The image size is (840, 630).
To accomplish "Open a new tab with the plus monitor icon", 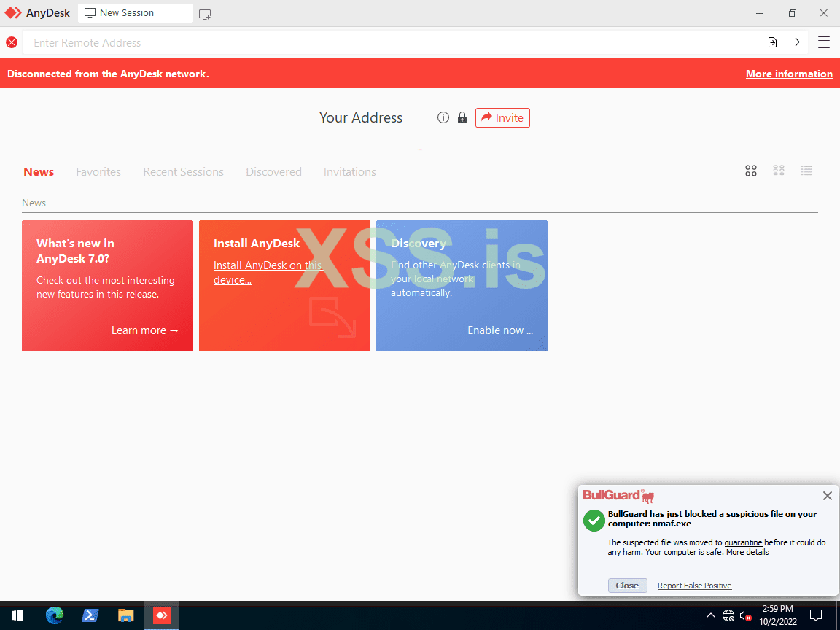I will (x=205, y=15).
